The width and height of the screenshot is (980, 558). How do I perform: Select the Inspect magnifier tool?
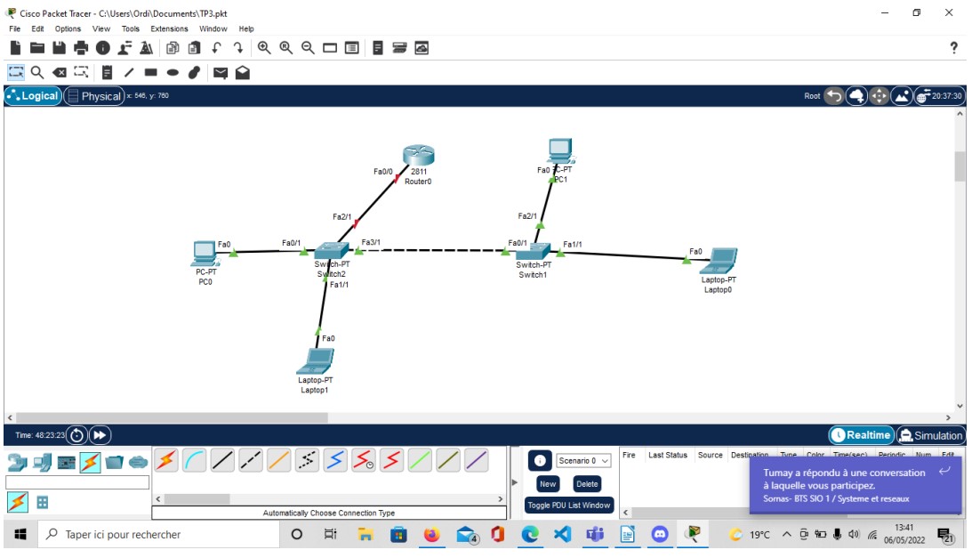point(37,73)
